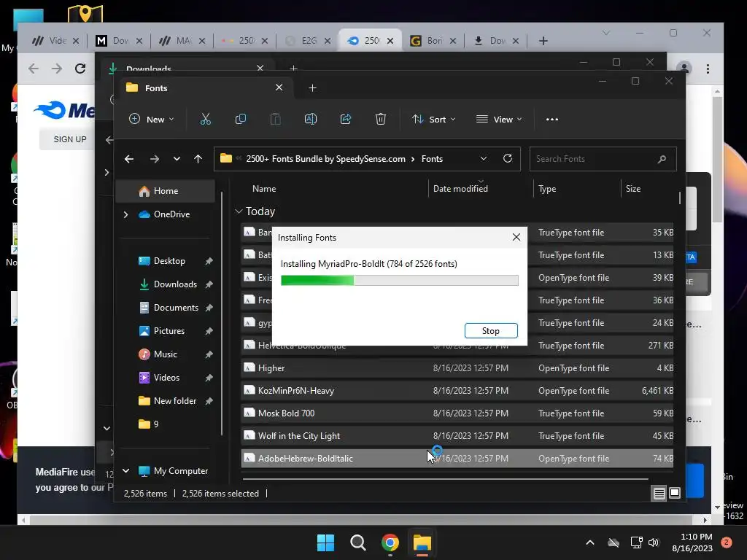This screenshot has height=560, width=747.
Task: Sort by Date modified column
Action: pos(460,189)
